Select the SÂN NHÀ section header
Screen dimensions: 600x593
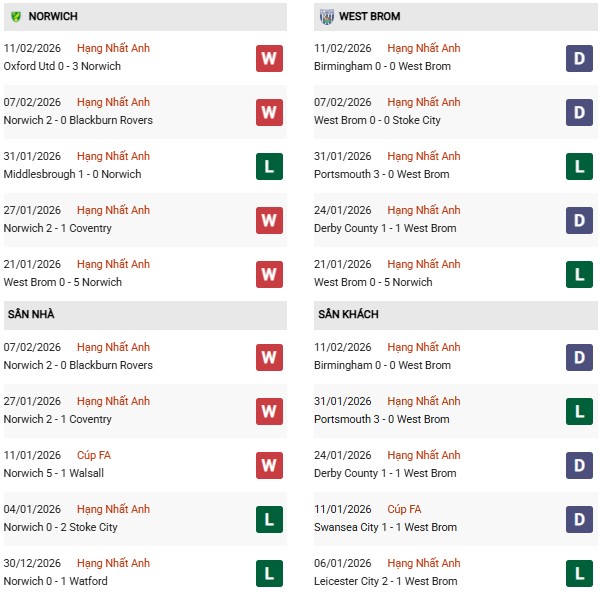31,314
